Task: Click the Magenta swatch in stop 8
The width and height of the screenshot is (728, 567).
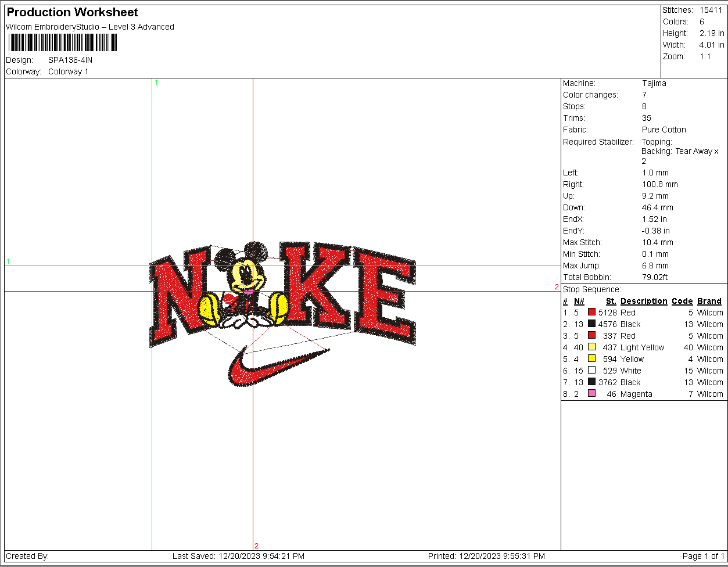Action: (591, 393)
